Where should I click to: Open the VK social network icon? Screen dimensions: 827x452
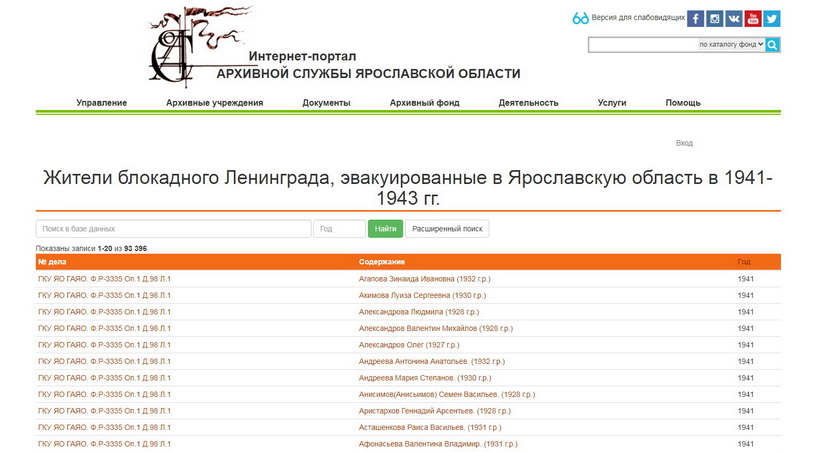click(x=734, y=18)
